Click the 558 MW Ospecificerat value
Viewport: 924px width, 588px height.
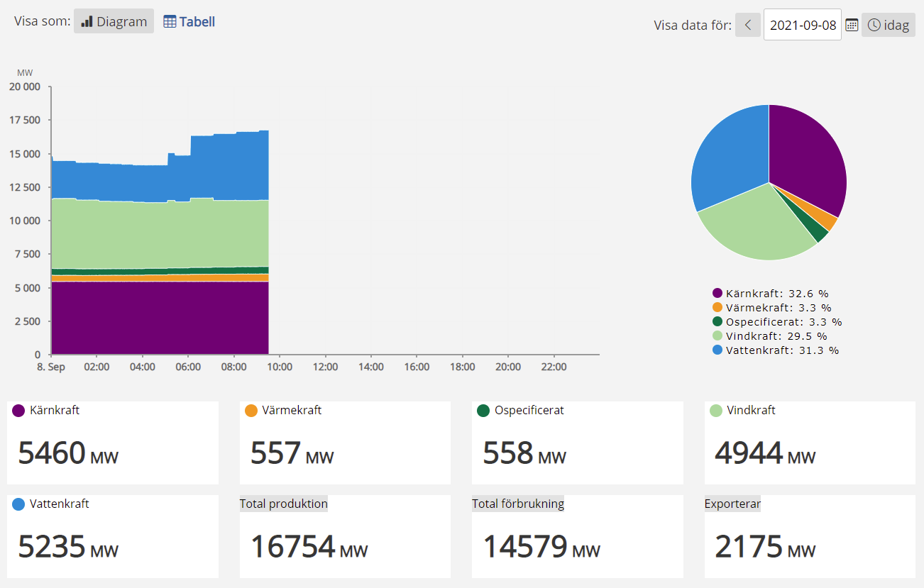coord(524,453)
